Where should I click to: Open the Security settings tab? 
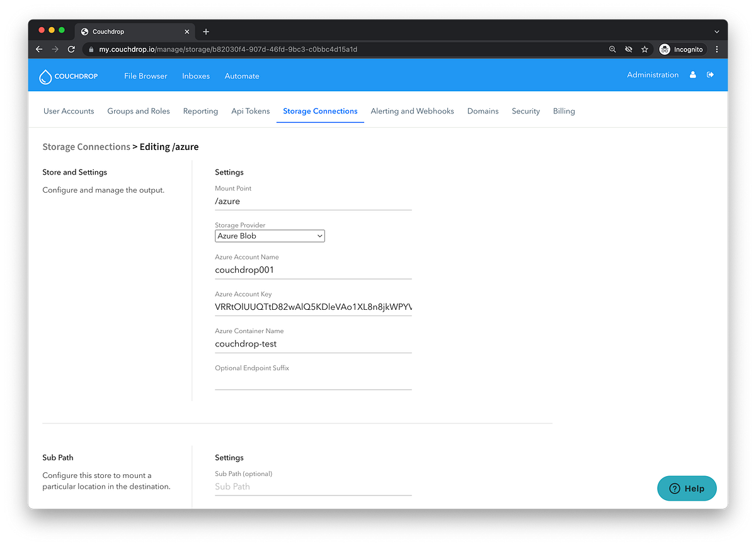(525, 111)
